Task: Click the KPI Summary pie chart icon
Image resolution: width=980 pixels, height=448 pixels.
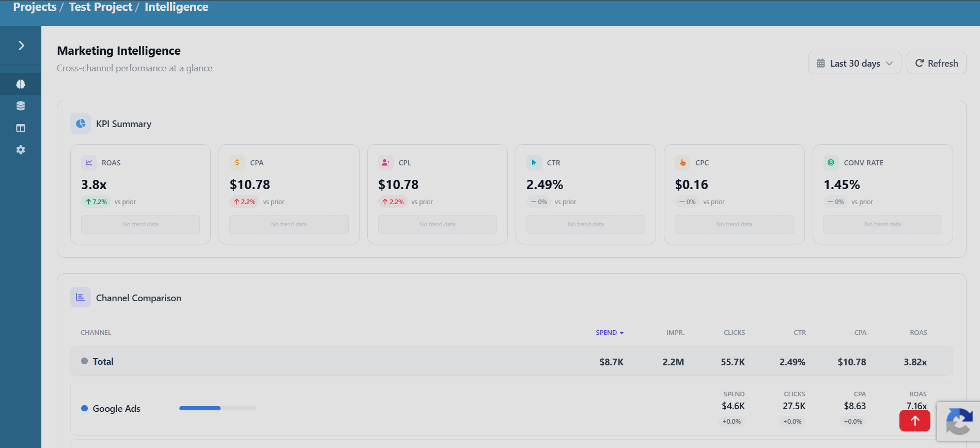Action: point(81,123)
